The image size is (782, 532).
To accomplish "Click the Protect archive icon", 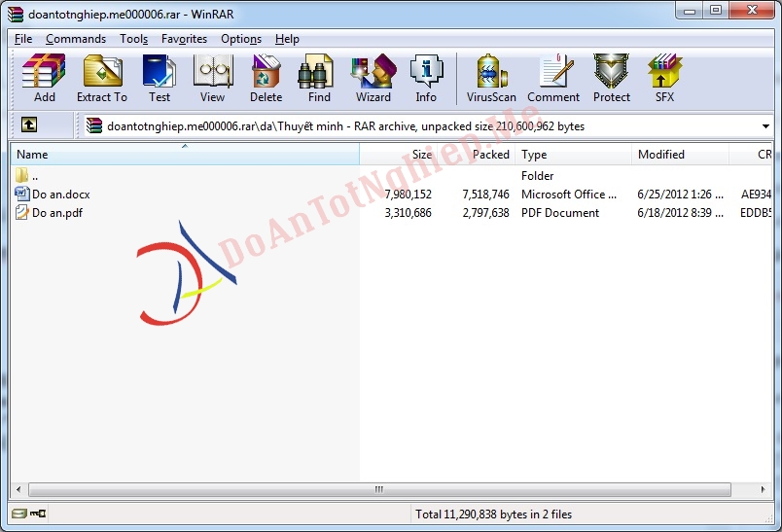I will [x=612, y=78].
